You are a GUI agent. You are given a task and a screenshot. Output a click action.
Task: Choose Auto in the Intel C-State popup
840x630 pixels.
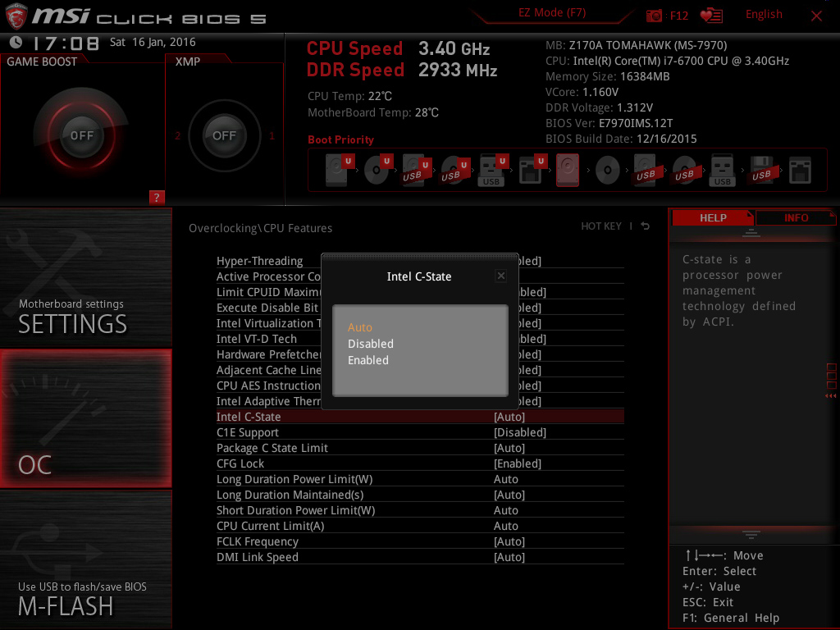[x=360, y=327]
